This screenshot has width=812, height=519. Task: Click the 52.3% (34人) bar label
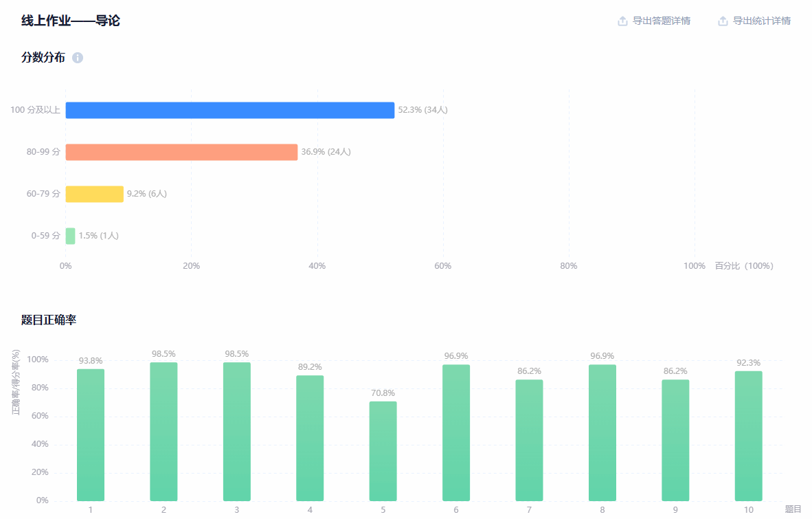(x=422, y=110)
